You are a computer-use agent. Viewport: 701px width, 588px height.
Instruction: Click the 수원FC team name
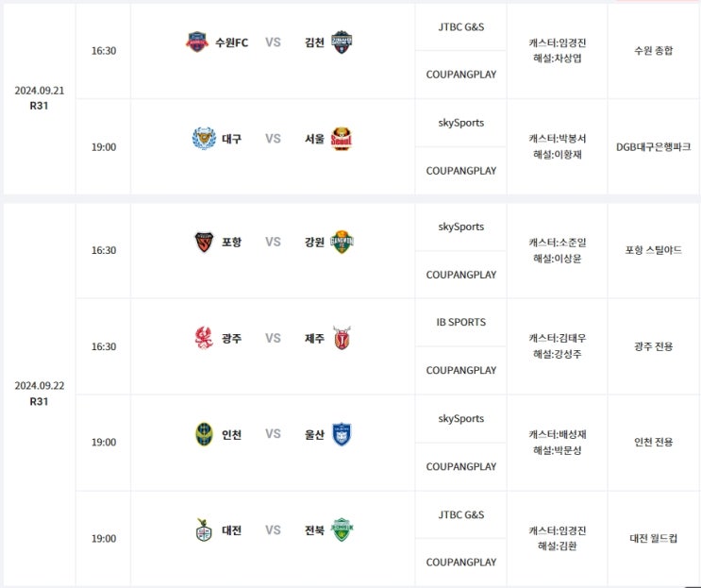[x=231, y=42]
